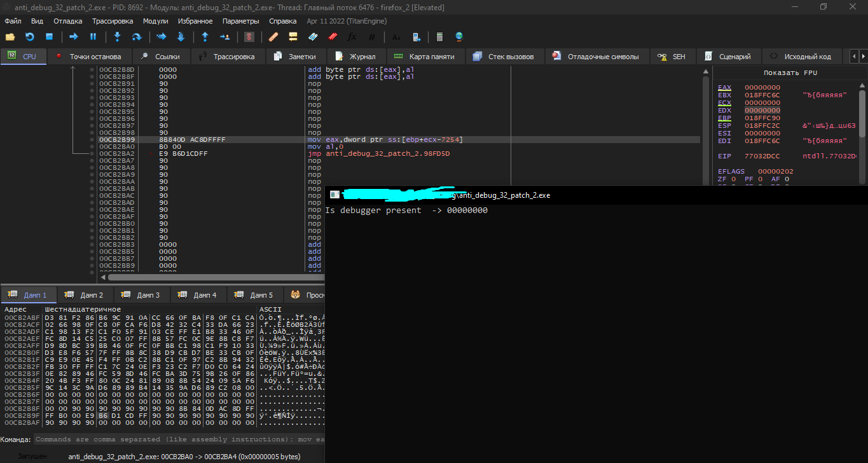Click the open file folder icon

click(10, 37)
